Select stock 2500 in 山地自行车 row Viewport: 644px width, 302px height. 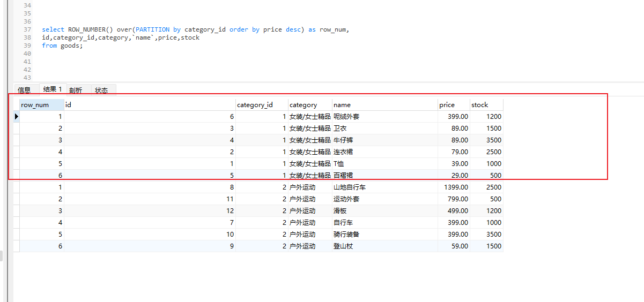pyautogui.click(x=486, y=187)
